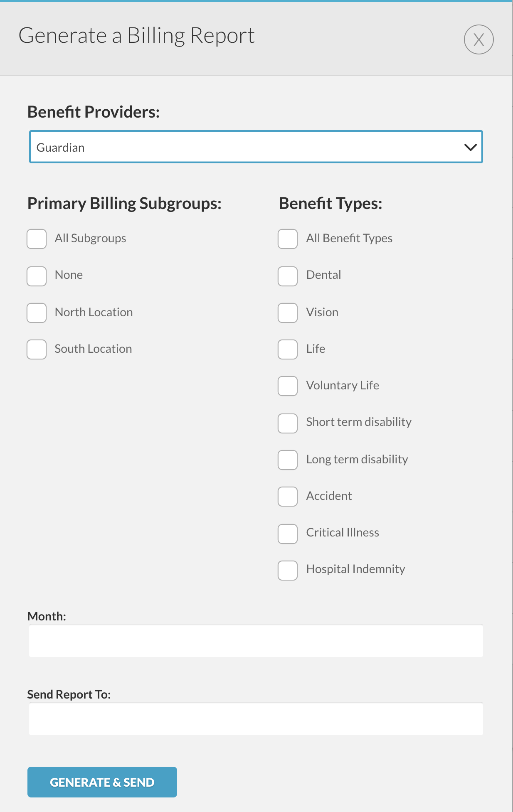513x812 pixels.
Task: Check the Long term disability box
Action: 288,460
